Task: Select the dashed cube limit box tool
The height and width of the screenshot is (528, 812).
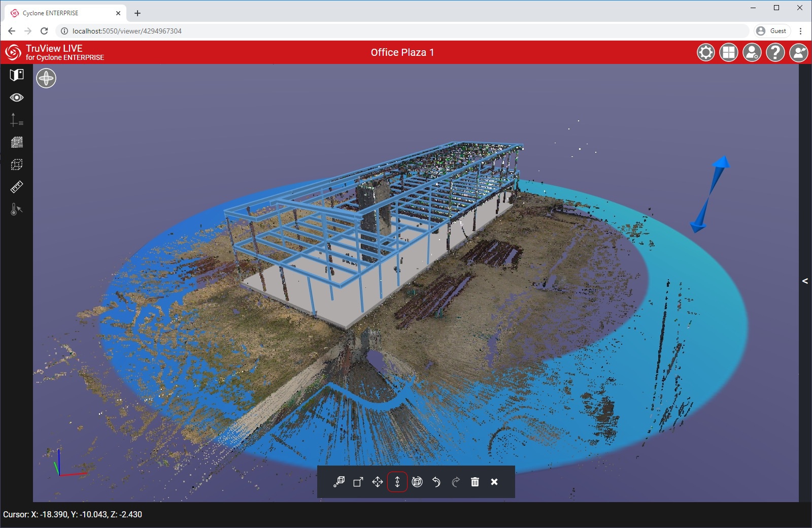Action: pyautogui.click(x=17, y=164)
